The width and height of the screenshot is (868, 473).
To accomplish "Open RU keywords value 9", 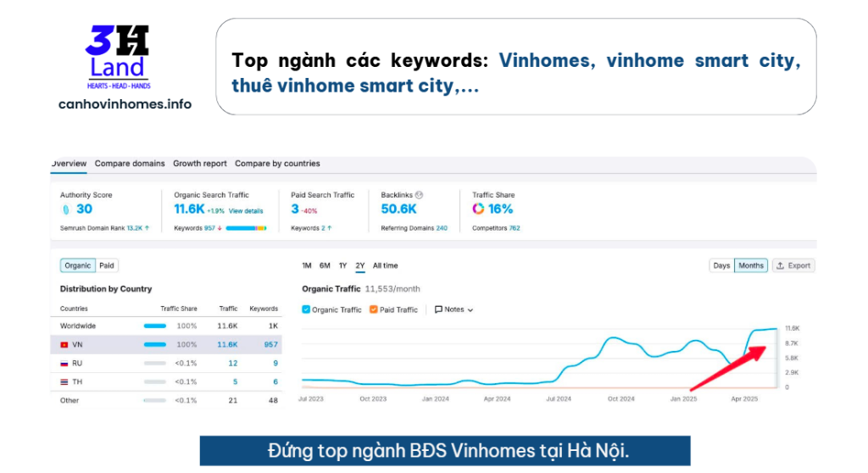I will [275, 364].
